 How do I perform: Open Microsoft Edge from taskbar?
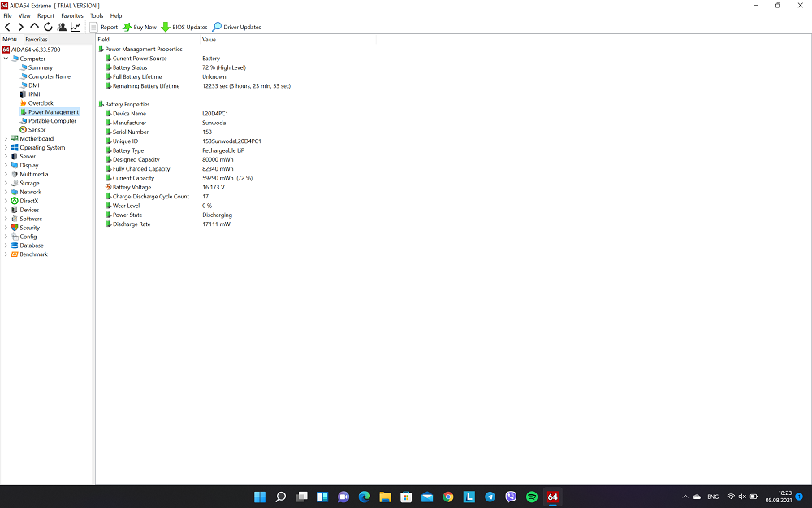click(364, 497)
